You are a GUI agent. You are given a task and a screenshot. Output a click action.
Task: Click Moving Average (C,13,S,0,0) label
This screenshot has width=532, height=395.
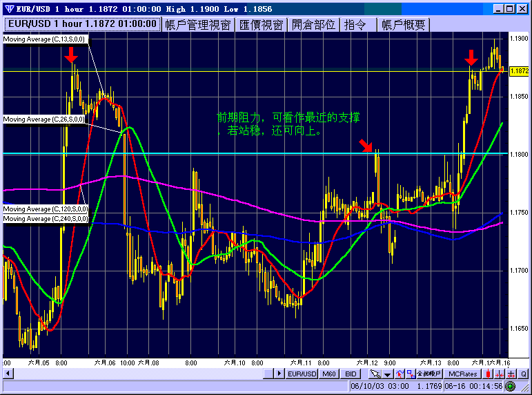[46, 39]
